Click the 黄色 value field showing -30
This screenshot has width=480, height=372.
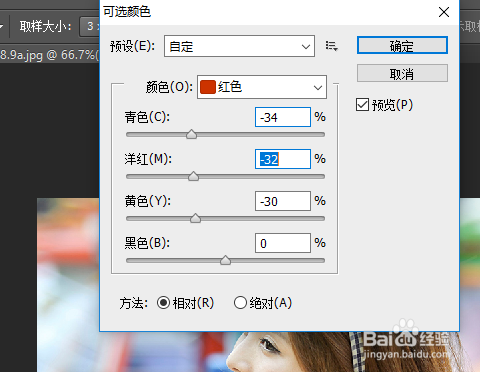[283, 201]
